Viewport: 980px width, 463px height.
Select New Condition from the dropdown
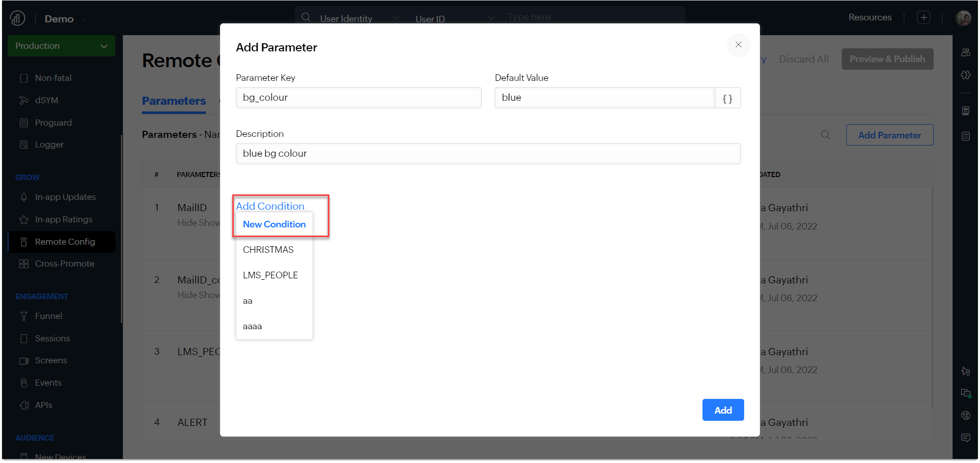pyautogui.click(x=274, y=224)
